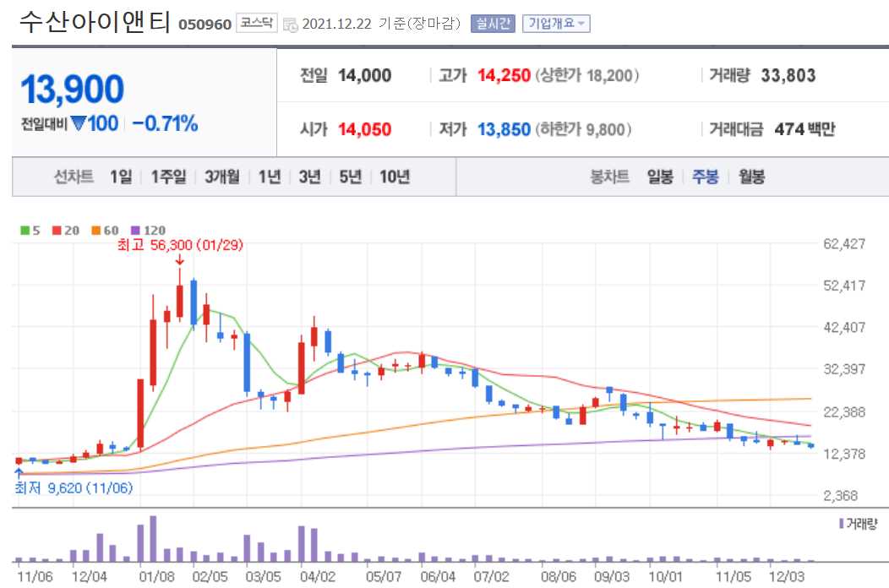Click the 12,378 y-axis price label
Image resolution: width=889 pixels, height=588 pixels.
(x=844, y=455)
